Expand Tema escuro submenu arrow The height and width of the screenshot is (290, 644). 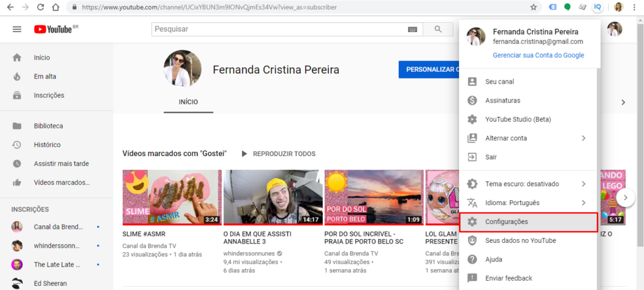coord(583,184)
